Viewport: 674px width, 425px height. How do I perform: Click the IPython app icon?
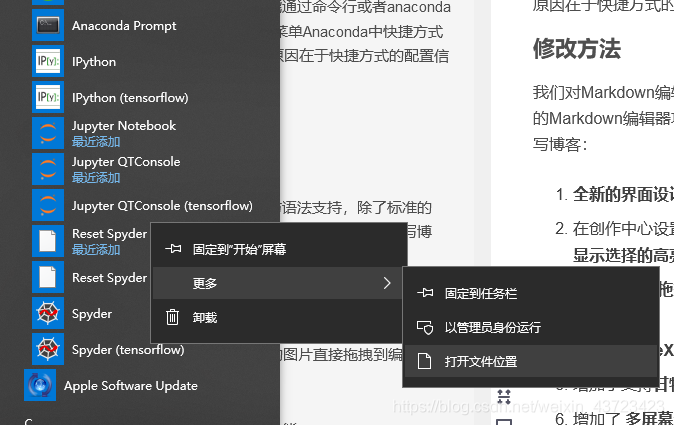tap(48, 61)
